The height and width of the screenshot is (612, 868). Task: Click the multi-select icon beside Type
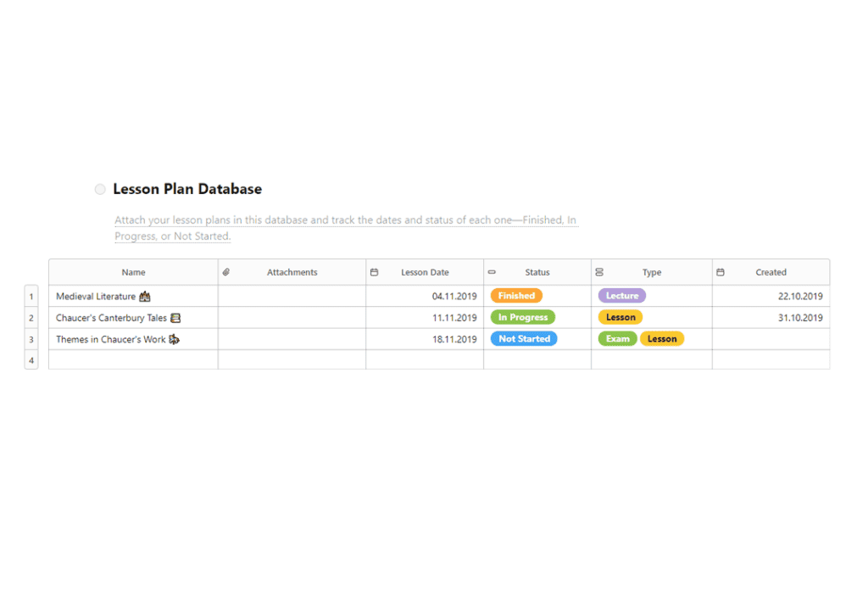599,272
